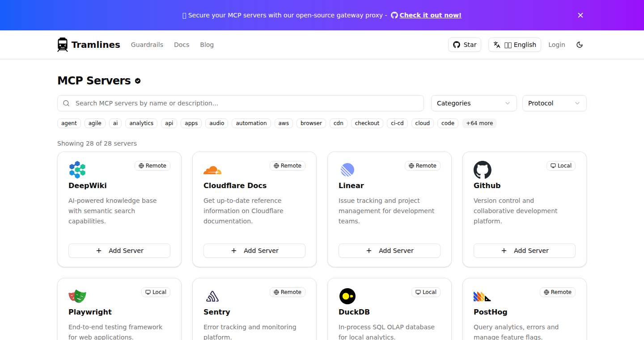Filter by the ai tag

click(115, 123)
